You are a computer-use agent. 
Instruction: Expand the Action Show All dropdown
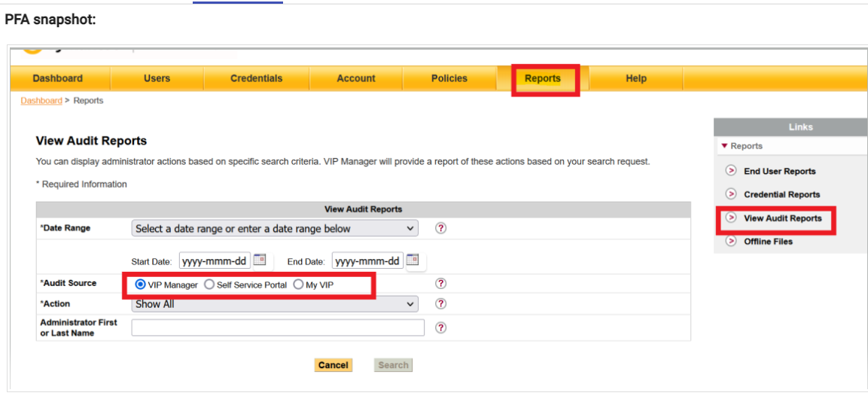275,304
